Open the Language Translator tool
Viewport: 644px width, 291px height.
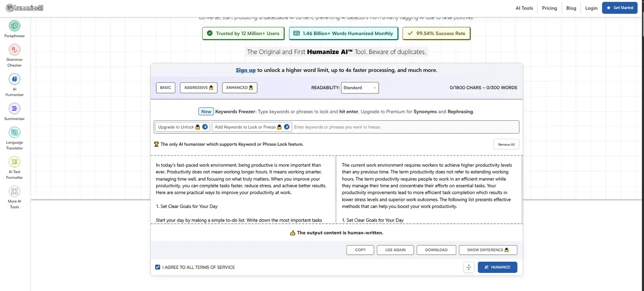14,133
